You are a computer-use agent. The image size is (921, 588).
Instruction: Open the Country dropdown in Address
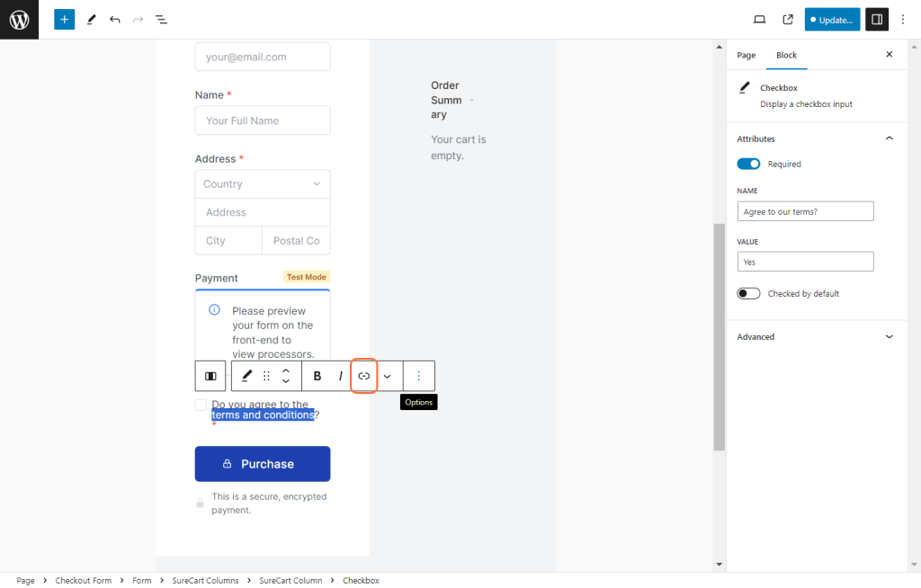point(263,183)
